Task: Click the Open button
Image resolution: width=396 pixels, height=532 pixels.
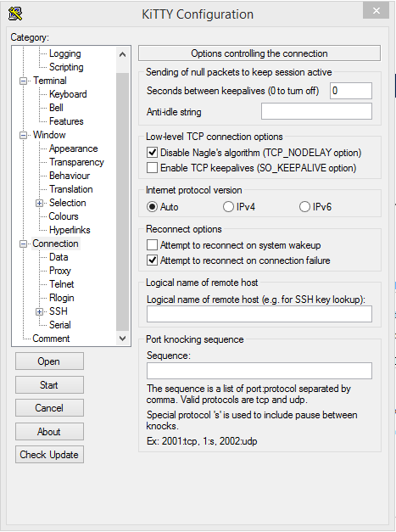Action: (x=49, y=361)
